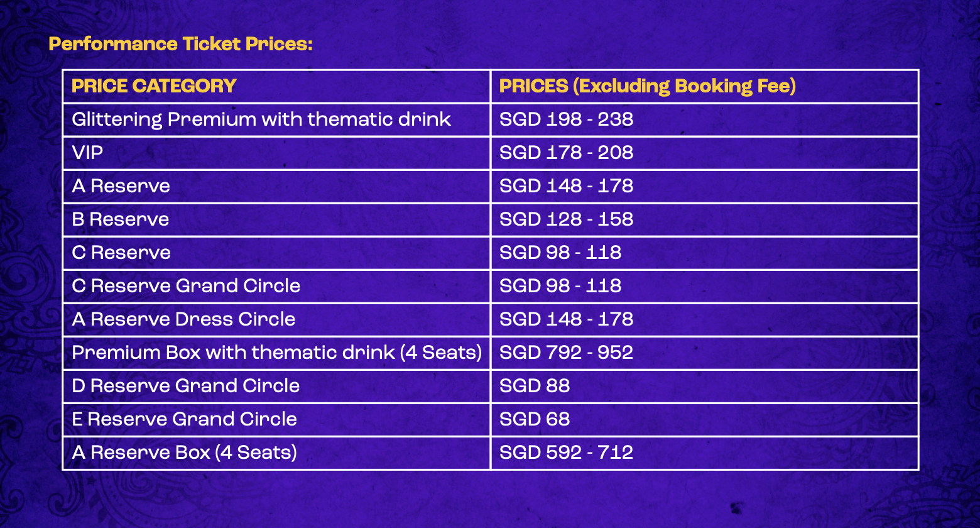The width and height of the screenshot is (980, 528).
Task: Select the SGD 128 - 158 price cell
Action: coord(566,219)
